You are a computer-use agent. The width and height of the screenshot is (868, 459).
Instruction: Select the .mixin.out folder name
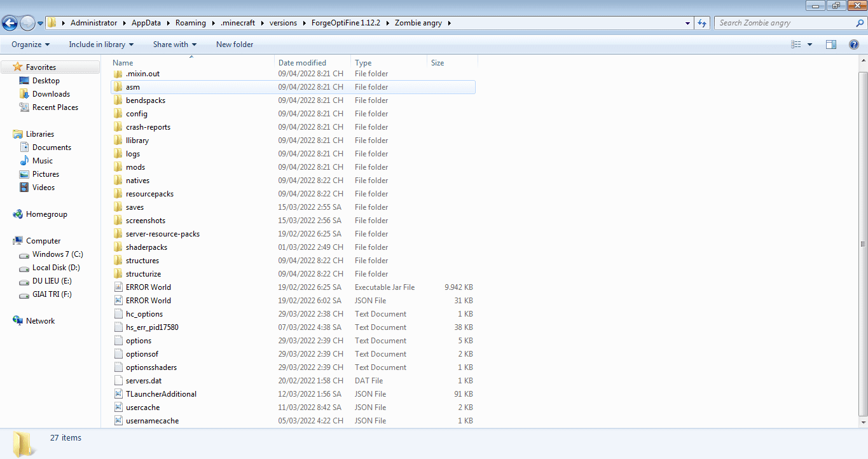pos(142,74)
